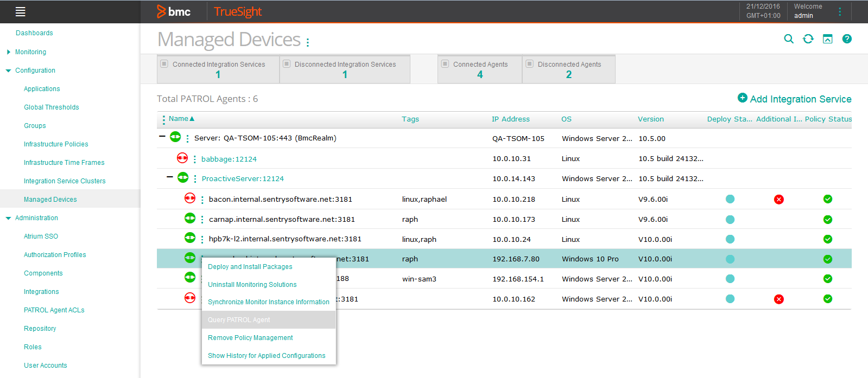Click 'Windows 10 Pro' OS cell
Screen dimensions: 868x378
[x=590, y=259]
